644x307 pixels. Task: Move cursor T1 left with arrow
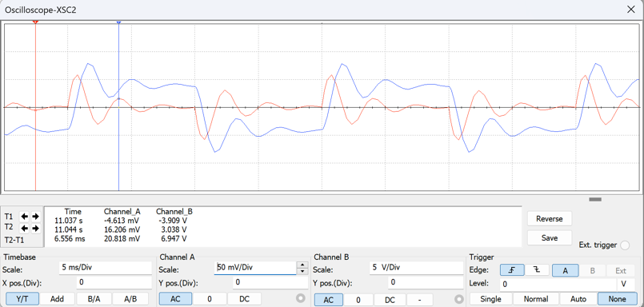click(x=25, y=217)
